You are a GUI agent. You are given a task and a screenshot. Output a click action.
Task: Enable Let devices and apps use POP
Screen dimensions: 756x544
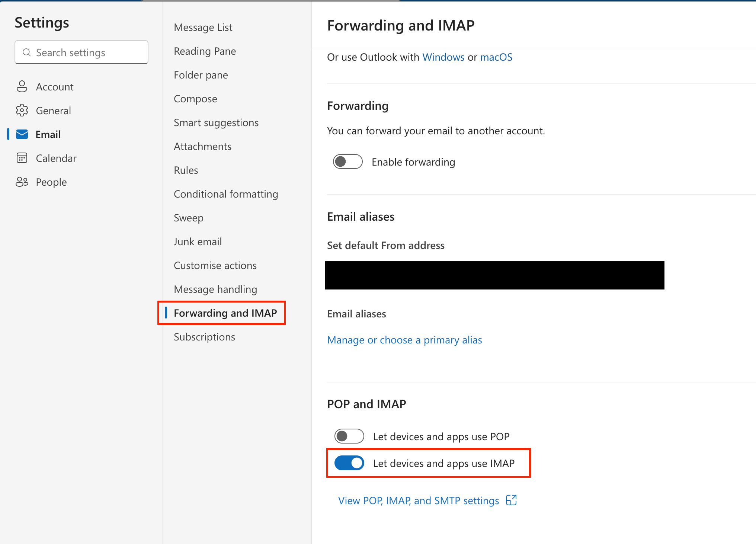[349, 436]
